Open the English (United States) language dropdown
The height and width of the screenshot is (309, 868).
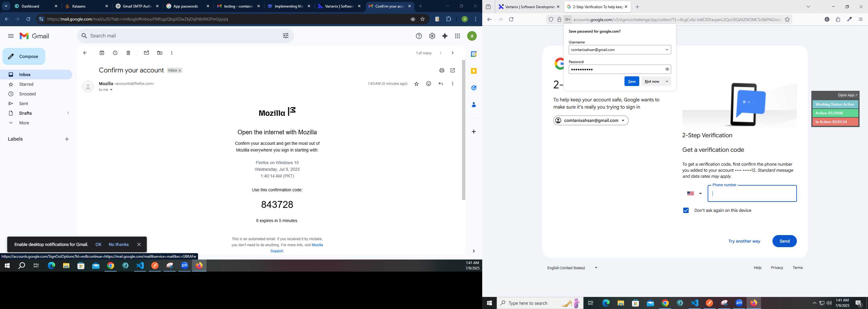click(x=572, y=268)
